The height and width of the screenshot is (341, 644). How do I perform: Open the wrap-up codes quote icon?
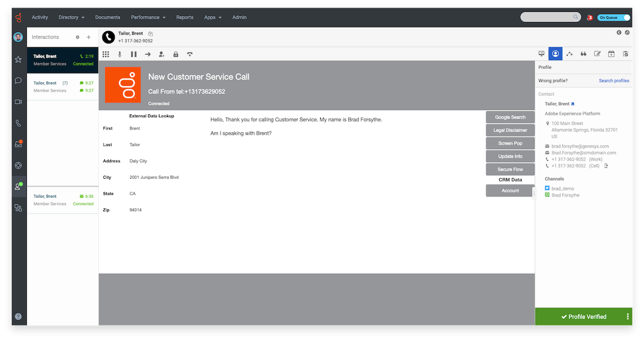(583, 54)
